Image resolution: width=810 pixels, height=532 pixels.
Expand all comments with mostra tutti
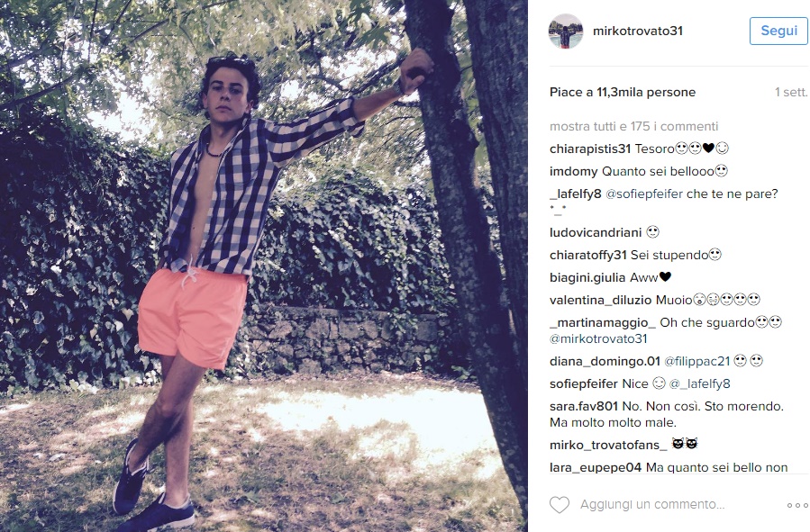pyautogui.click(x=633, y=126)
